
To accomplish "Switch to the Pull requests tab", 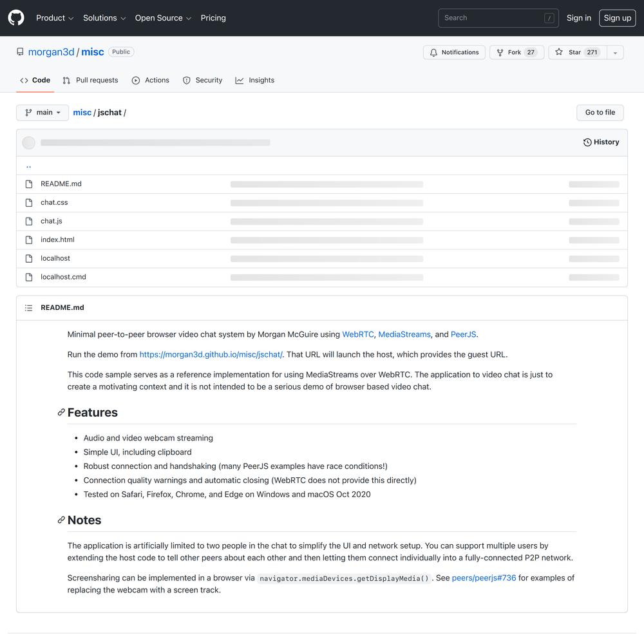I will [90, 80].
